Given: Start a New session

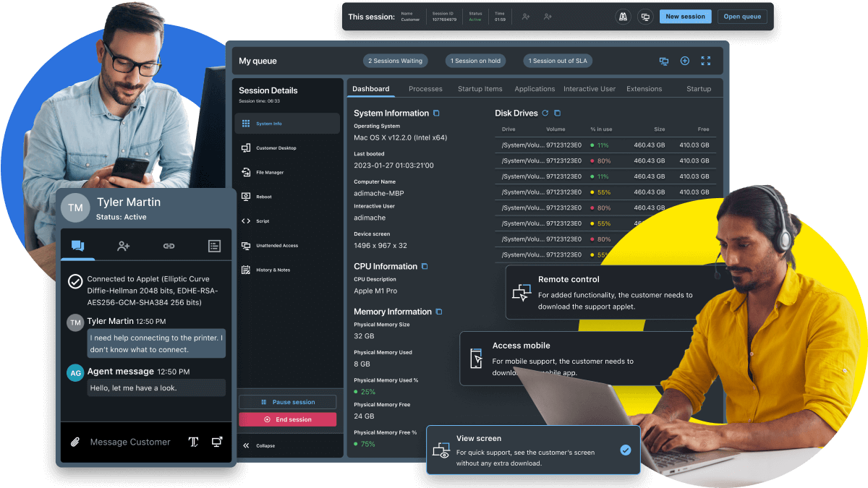Looking at the screenshot, I should click(685, 16).
